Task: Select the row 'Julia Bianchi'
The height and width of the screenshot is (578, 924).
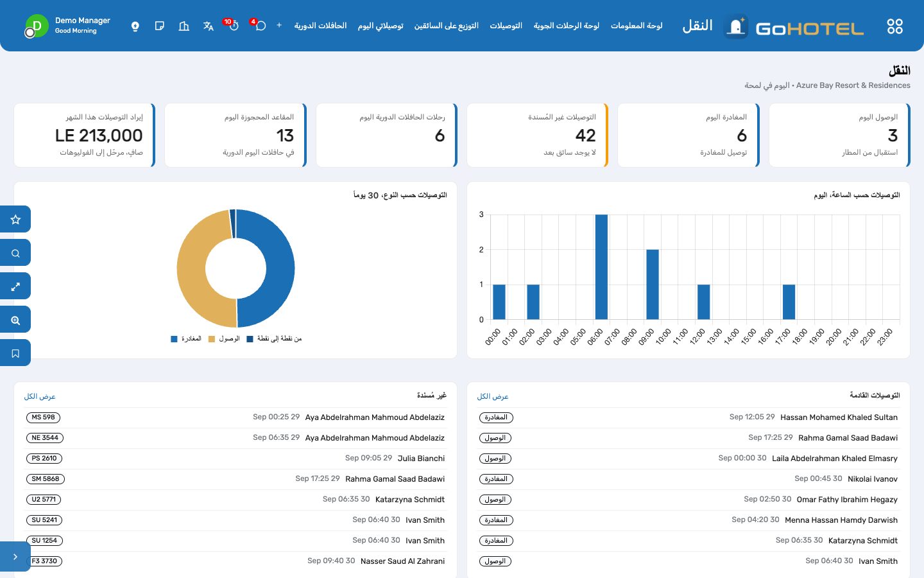Action: point(235,459)
